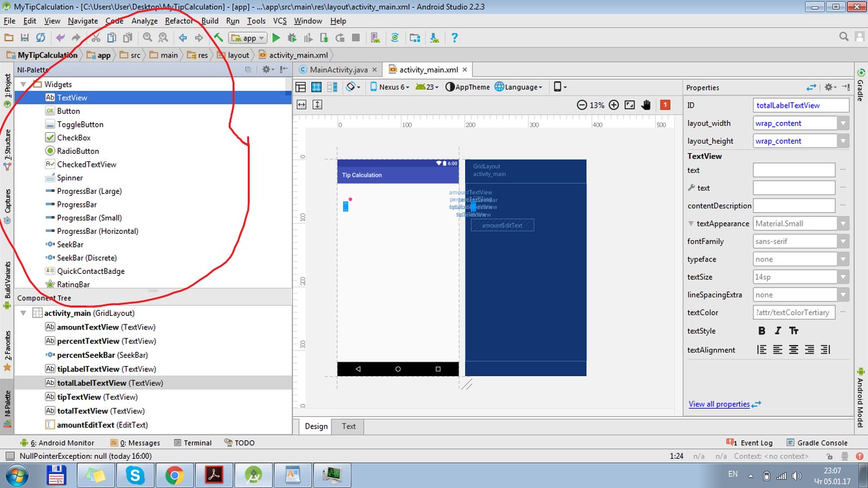The image size is (868, 488).
Task: Open the Language dropdown
Action: 519,87
